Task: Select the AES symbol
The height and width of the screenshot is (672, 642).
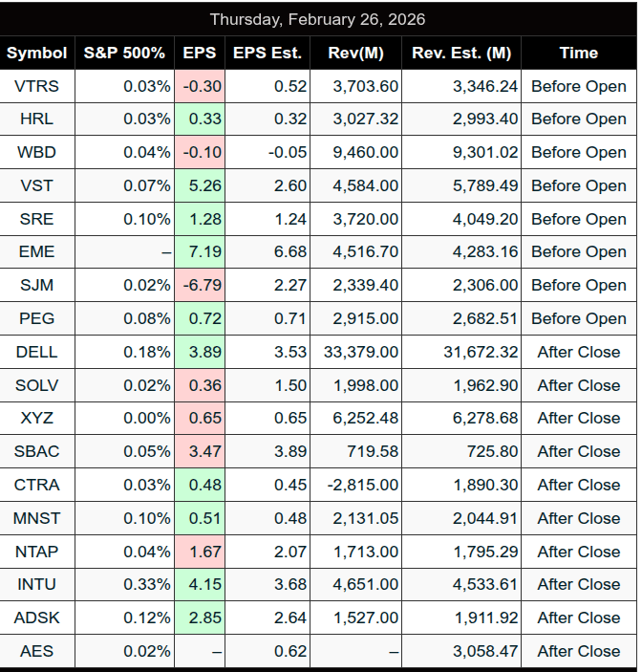Action: (x=37, y=651)
